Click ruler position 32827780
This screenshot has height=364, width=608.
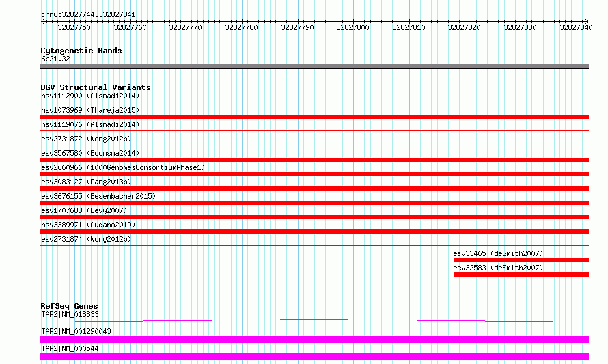(x=242, y=27)
